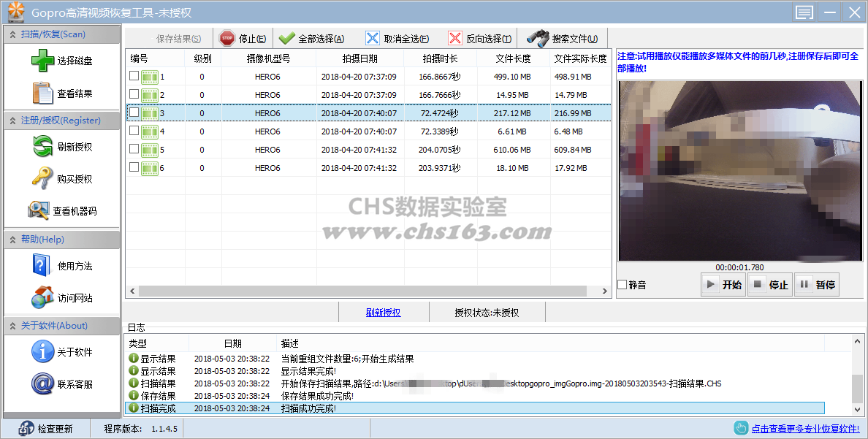Viewport: 868px width, 439px height.
Task: Tick checkbox for file number 2
Action: [134, 94]
